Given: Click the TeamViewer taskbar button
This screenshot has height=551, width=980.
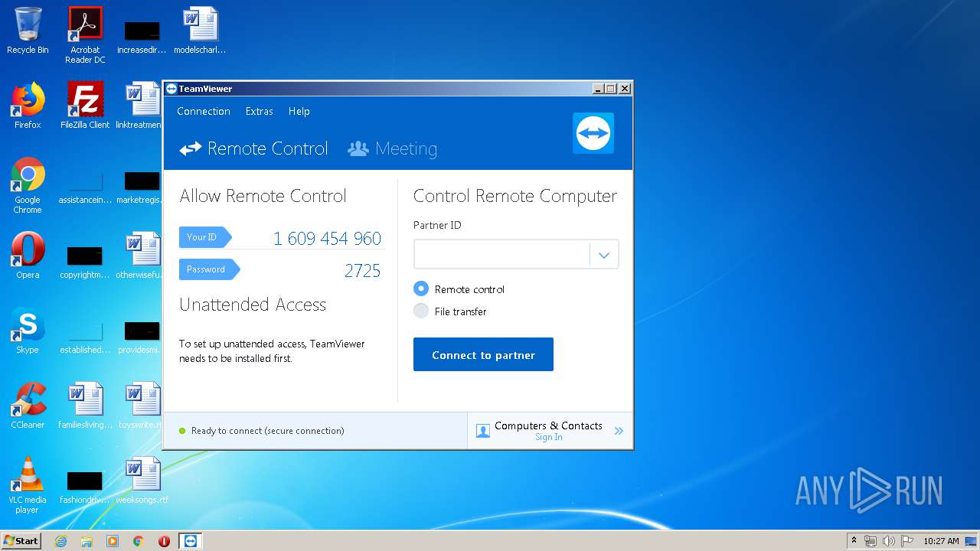Looking at the screenshot, I should [x=191, y=540].
